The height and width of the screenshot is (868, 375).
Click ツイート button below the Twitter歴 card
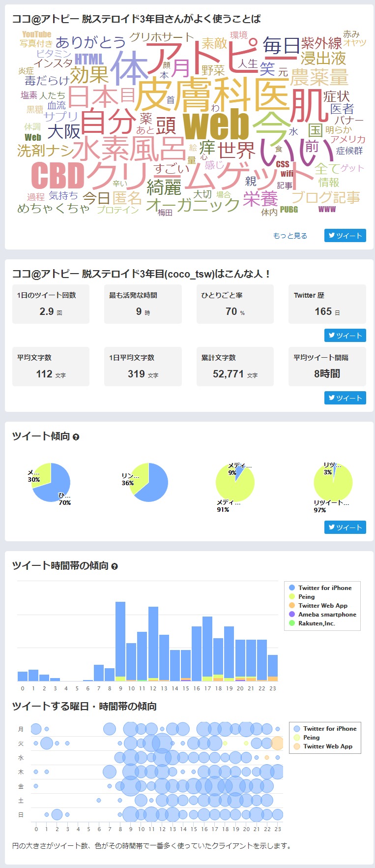(x=345, y=336)
